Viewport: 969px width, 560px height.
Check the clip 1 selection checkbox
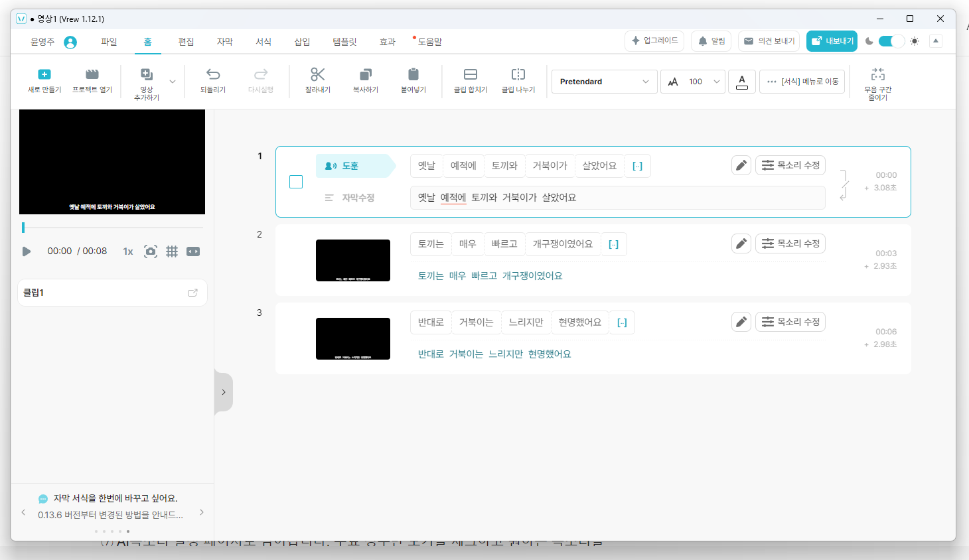296,182
